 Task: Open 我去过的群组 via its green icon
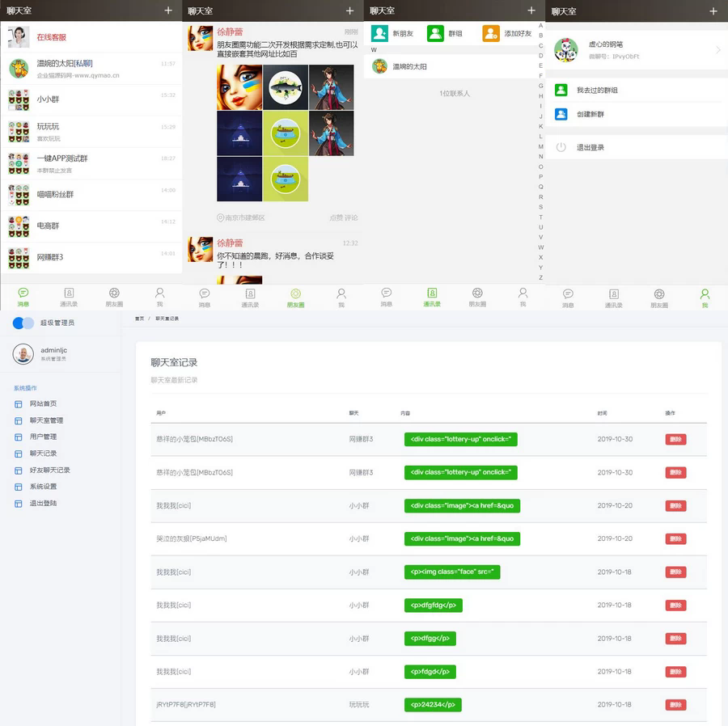(561, 91)
